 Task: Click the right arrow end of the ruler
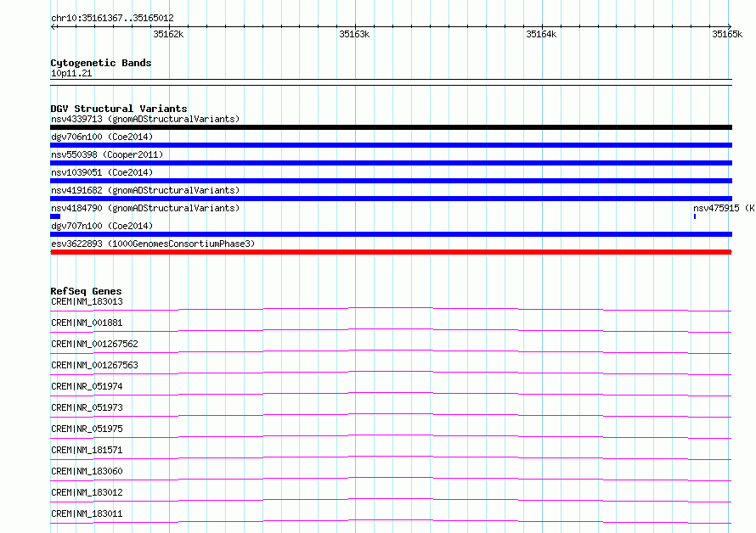[729, 26]
